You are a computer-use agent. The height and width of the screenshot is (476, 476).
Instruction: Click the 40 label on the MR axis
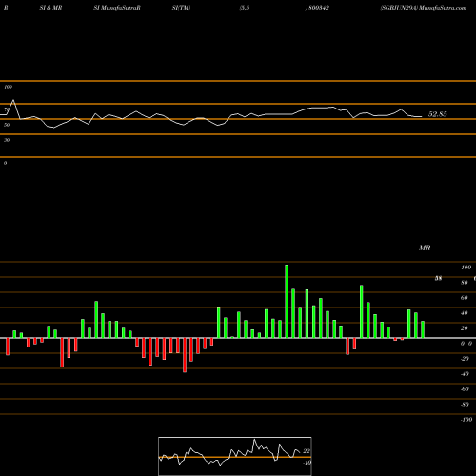pyautogui.click(x=465, y=313)
